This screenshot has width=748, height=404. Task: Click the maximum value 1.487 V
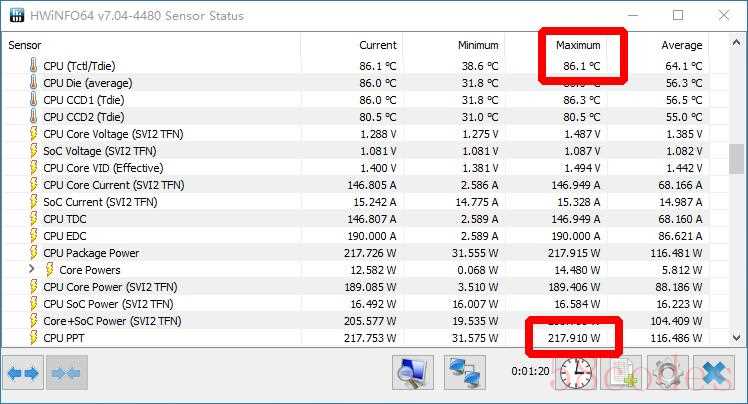[x=582, y=134]
